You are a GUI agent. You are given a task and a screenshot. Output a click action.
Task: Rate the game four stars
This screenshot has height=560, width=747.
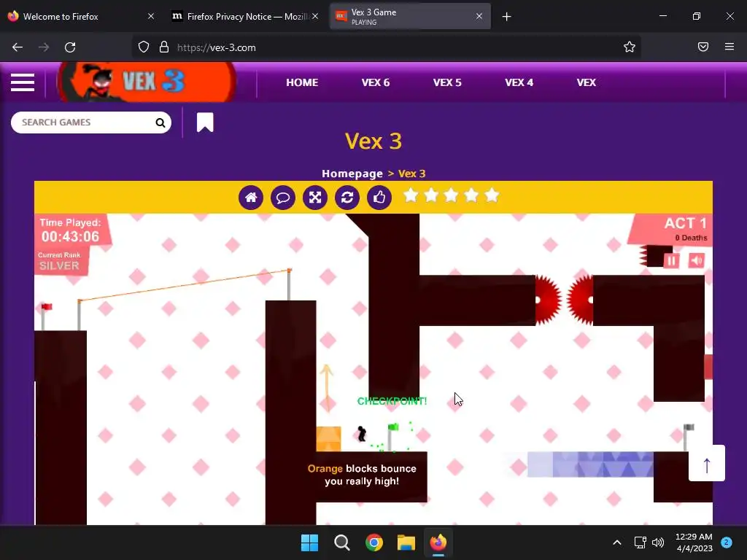pos(472,195)
